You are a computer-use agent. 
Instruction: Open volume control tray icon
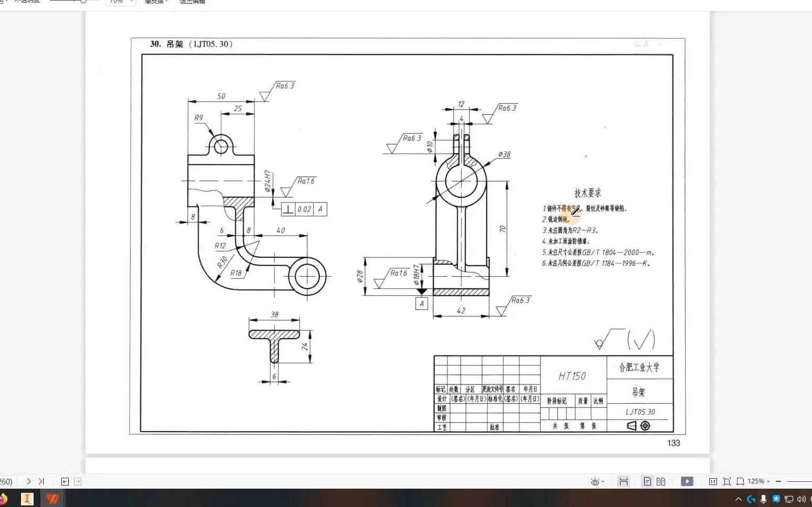(x=801, y=499)
